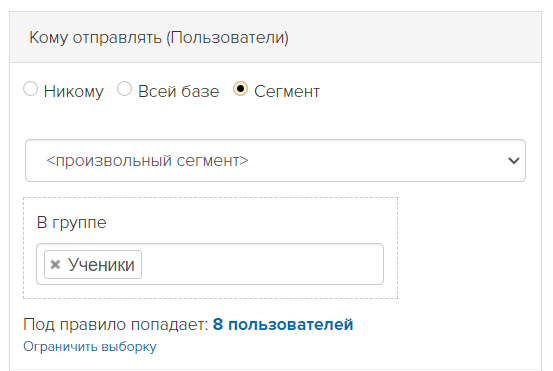The image size is (553, 371).
Task: Click the Сегмент label text
Action: coord(287,91)
